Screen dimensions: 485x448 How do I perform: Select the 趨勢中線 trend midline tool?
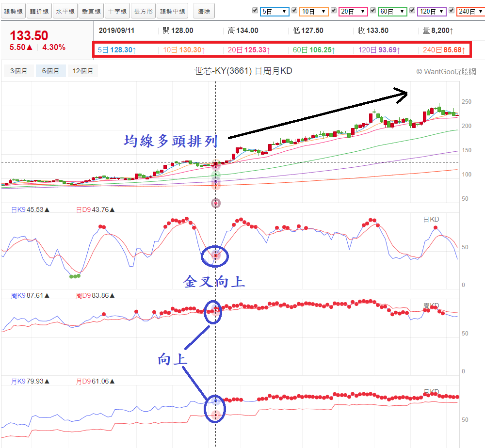coord(173,11)
